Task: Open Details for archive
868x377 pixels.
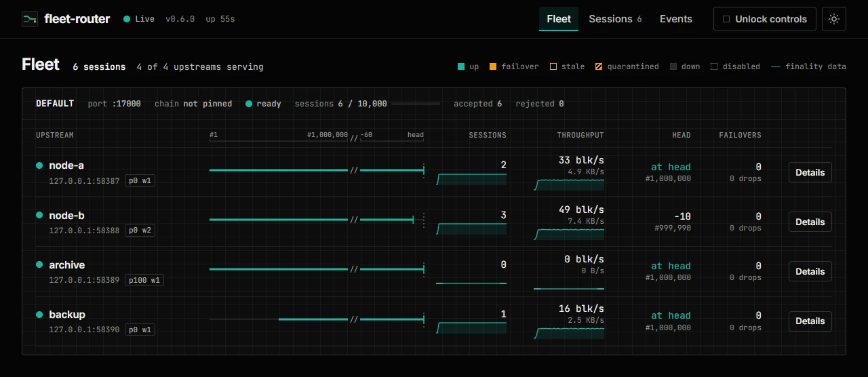Action: coord(810,271)
